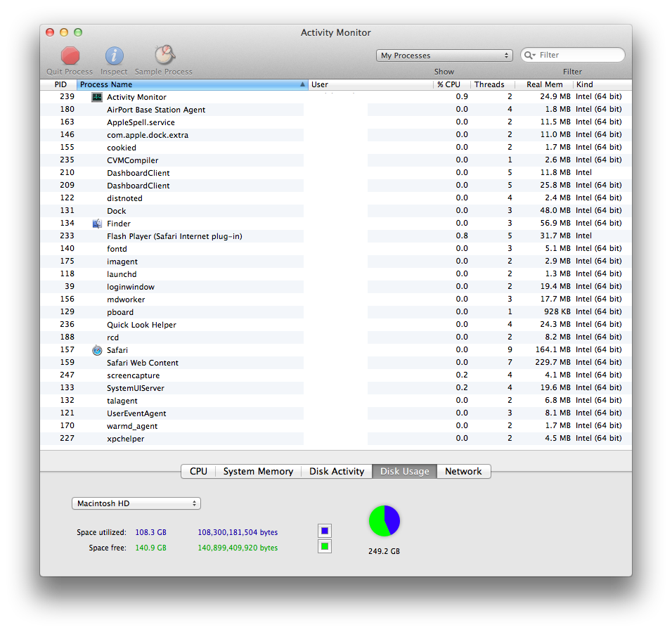Click the 140,899,409,920 bytes free value
672x632 pixels.
(238, 548)
